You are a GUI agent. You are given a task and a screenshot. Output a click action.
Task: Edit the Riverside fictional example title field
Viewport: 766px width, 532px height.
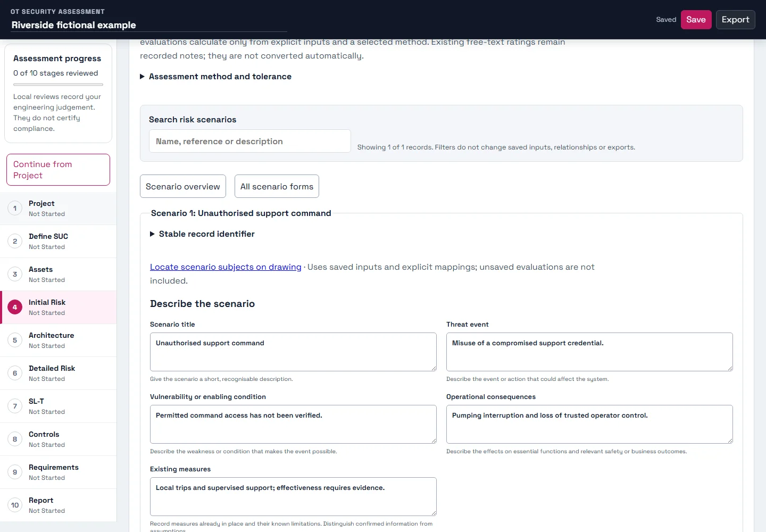tap(149, 25)
